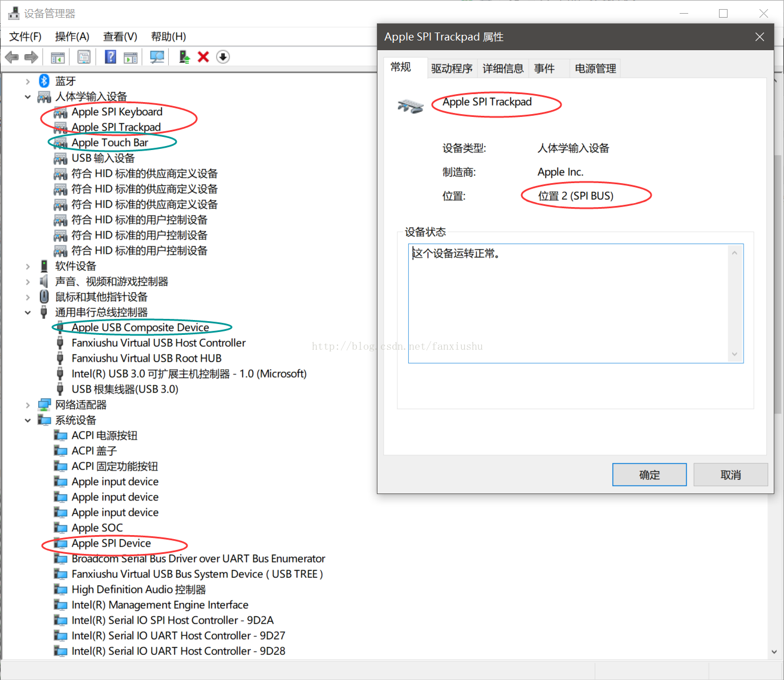
Task: Expand the 软件设备 category
Action: (27, 266)
